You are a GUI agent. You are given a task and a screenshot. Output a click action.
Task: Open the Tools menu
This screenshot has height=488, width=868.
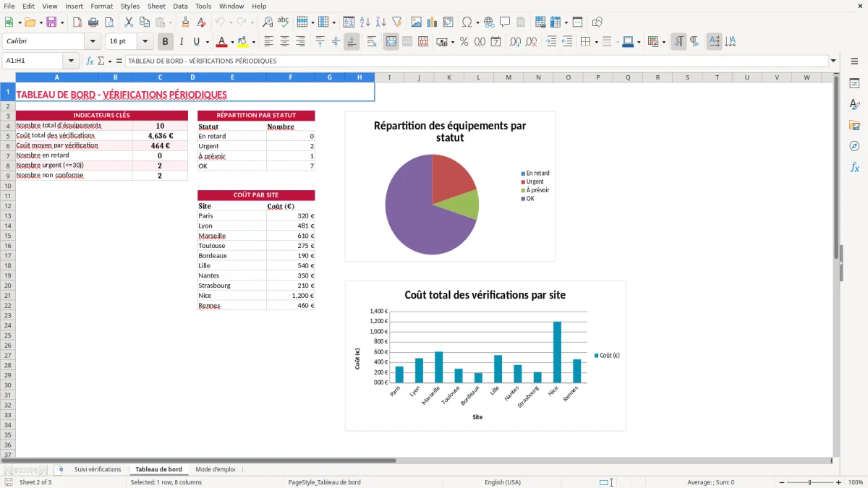pyautogui.click(x=203, y=6)
